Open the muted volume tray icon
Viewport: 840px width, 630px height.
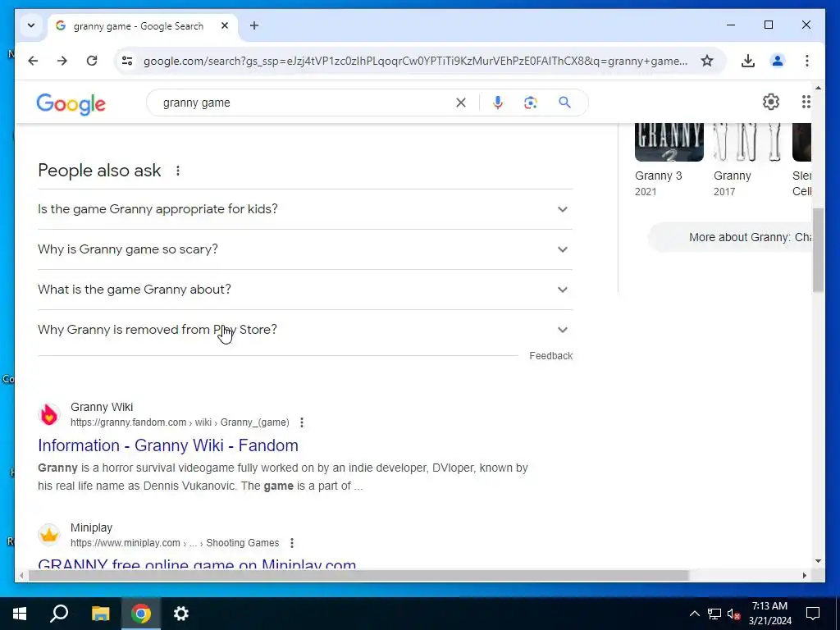(x=734, y=614)
